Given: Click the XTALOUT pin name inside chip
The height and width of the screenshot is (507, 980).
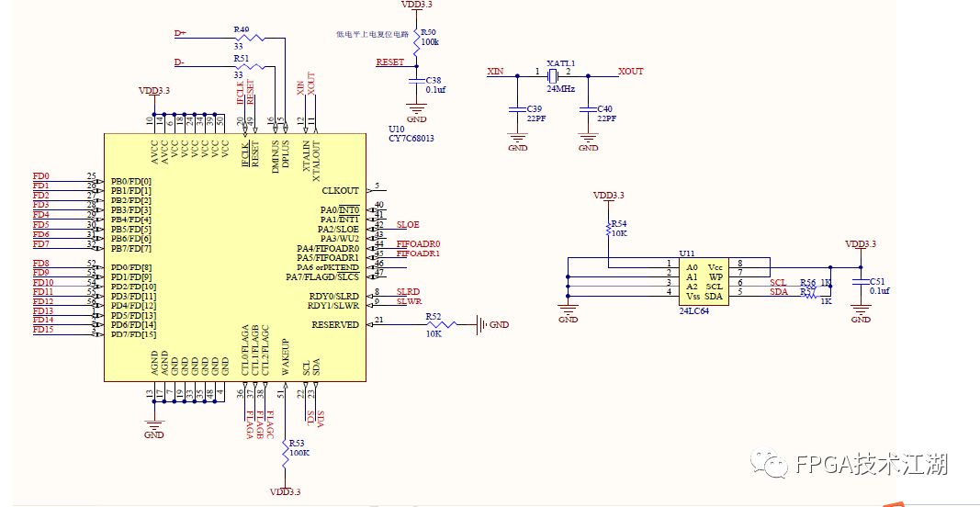Looking at the screenshot, I should (x=315, y=161).
